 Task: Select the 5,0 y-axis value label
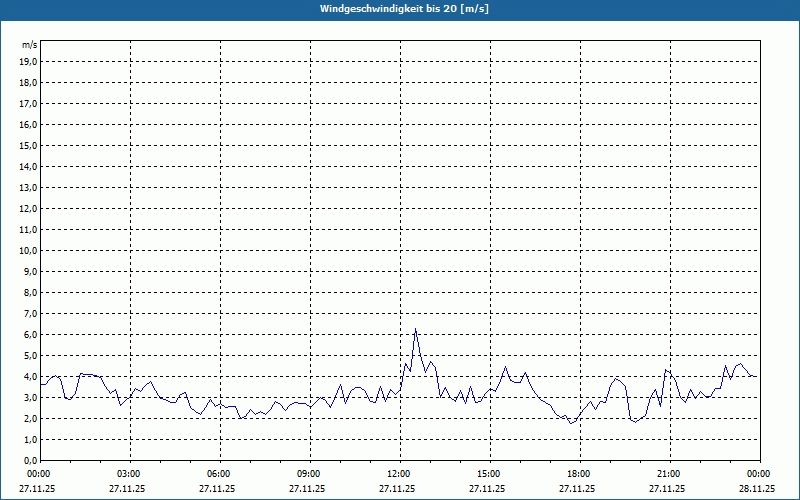[x=30, y=355]
